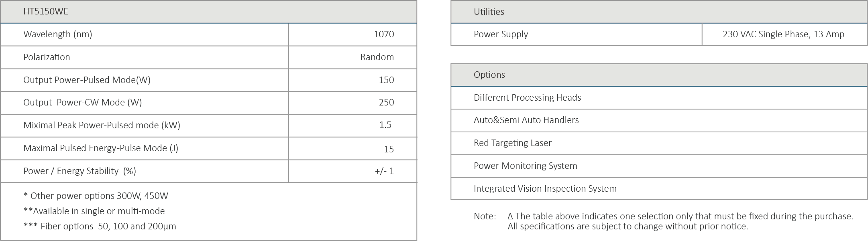Click the 250 CW mode power value
Image resolution: width=868 pixels, height=241 pixels.
point(386,103)
